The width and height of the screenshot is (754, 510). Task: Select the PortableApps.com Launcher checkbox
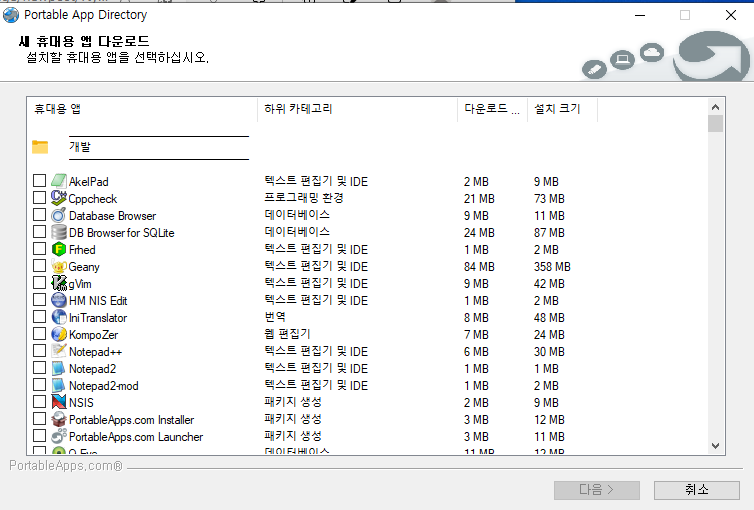pos(39,436)
